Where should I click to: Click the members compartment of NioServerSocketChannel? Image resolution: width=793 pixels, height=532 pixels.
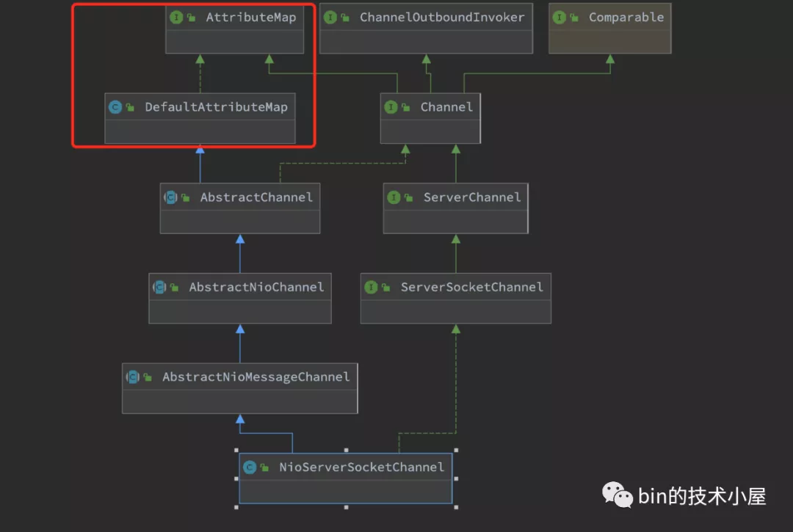coord(345,491)
